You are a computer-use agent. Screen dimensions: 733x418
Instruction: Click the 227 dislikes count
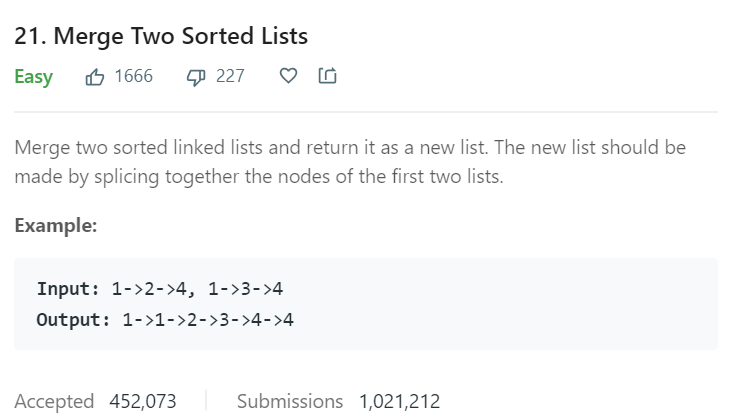(230, 76)
